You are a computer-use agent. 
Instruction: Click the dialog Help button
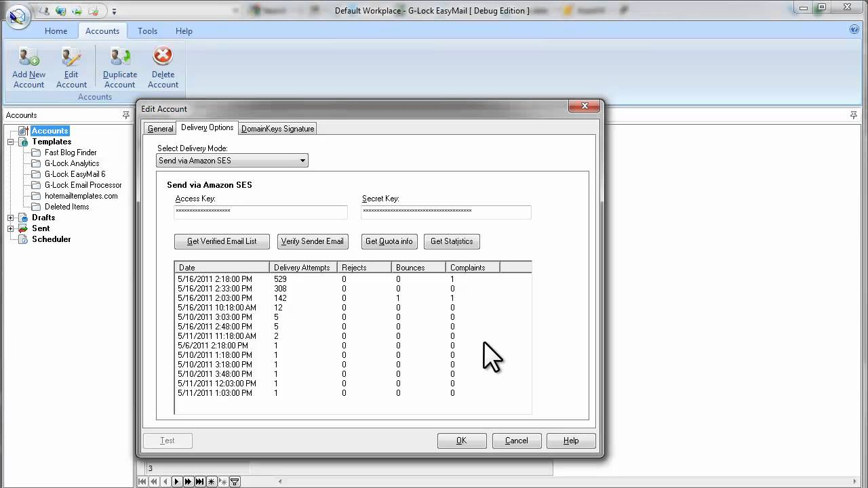(571, 441)
